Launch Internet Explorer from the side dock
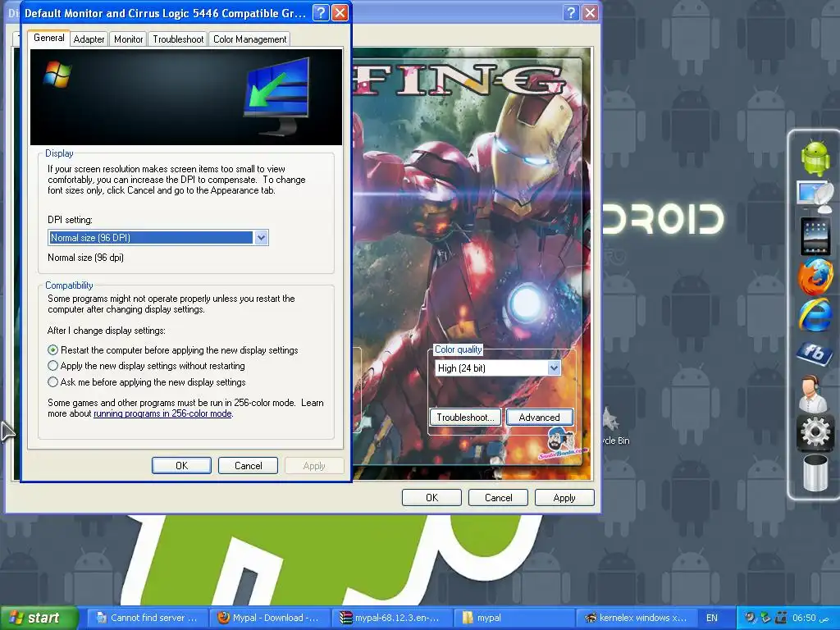840x630 pixels. click(x=815, y=314)
